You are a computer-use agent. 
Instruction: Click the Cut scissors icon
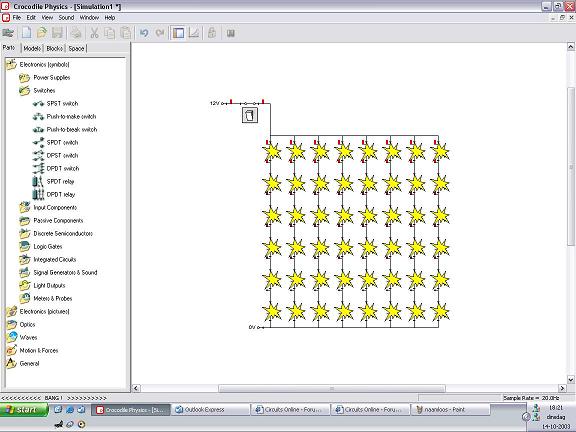point(94,33)
